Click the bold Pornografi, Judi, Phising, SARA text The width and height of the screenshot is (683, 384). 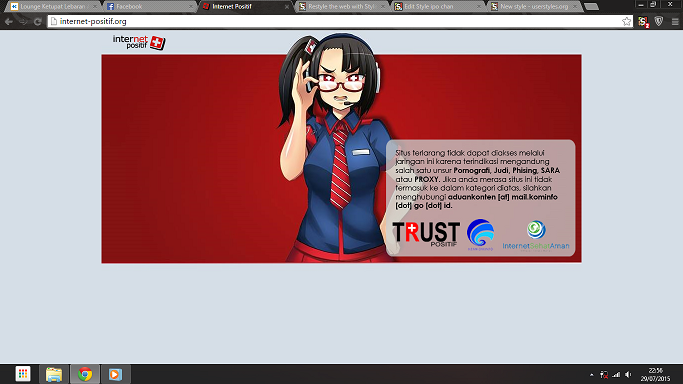(x=507, y=170)
